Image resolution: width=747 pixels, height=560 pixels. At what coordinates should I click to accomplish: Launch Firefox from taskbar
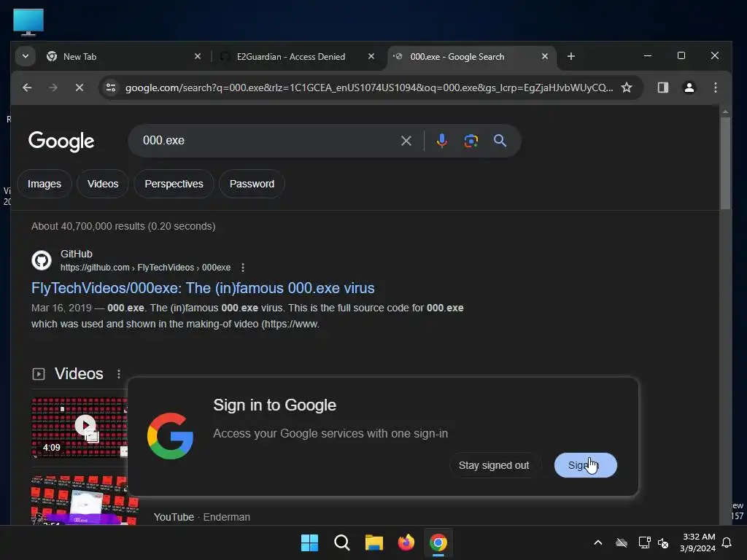(x=406, y=542)
